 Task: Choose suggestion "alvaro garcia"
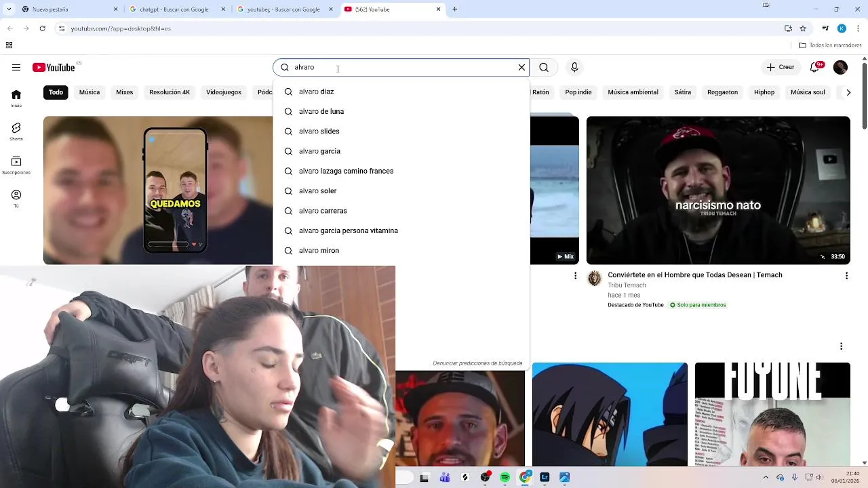point(401,151)
